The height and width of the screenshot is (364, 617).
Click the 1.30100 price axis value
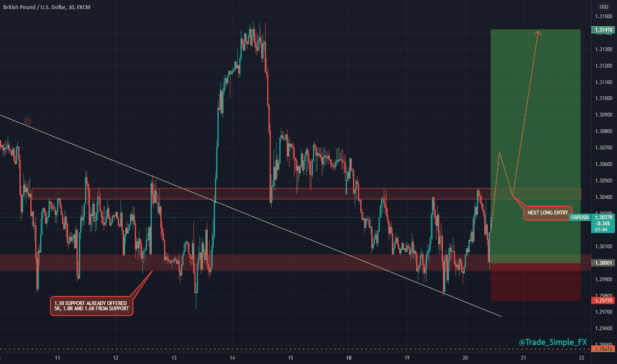point(604,247)
